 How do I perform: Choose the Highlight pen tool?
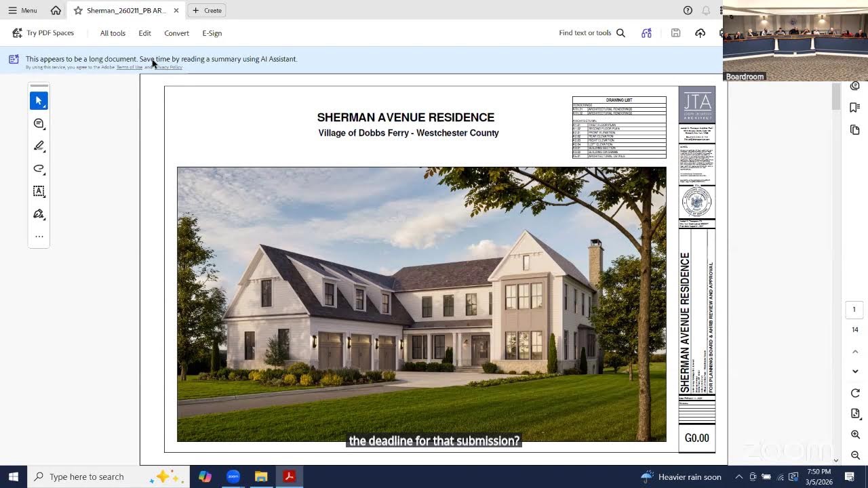pyautogui.click(x=39, y=146)
